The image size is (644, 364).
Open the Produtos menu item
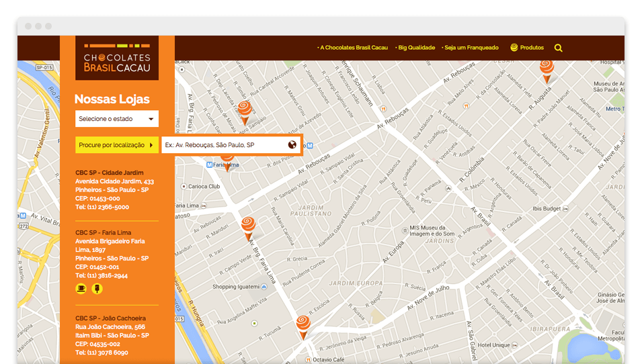pyautogui.click(x=532, y=48)
